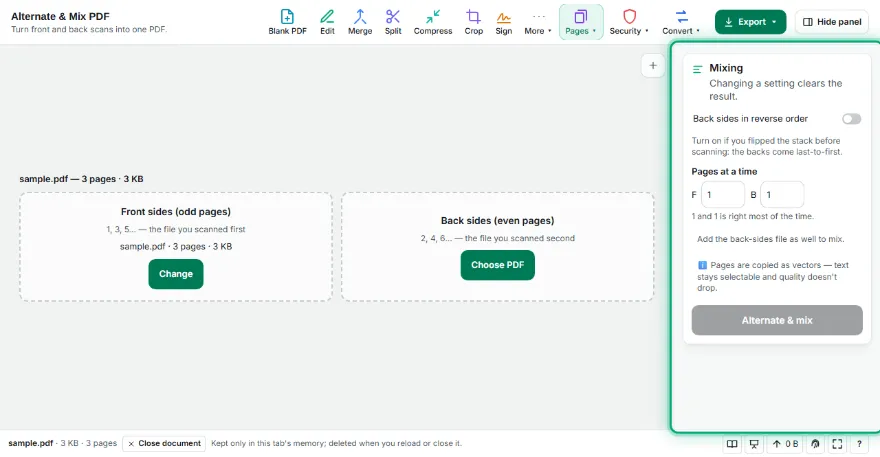The image size is (880, 457).
Task: Click the presentation mode icon
Action: click(x=754, y=444)
